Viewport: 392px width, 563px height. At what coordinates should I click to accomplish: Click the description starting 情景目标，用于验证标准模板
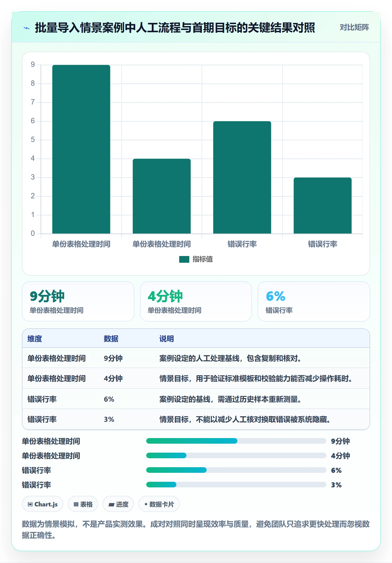pos(256,378)
